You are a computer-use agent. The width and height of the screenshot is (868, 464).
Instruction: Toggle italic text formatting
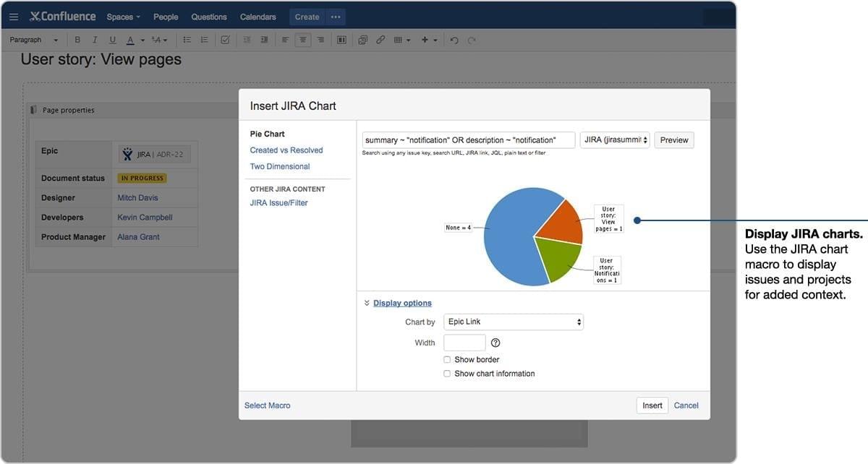(95, 40)
